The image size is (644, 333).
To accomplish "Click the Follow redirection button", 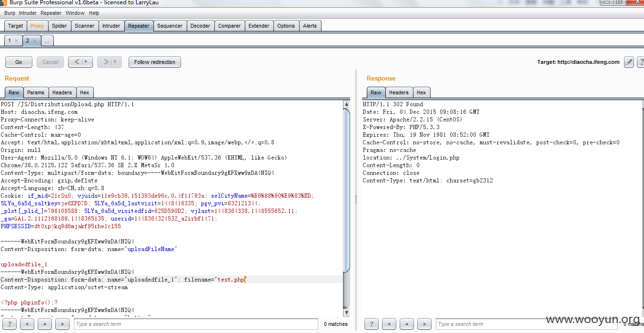I will click(155, 62).
